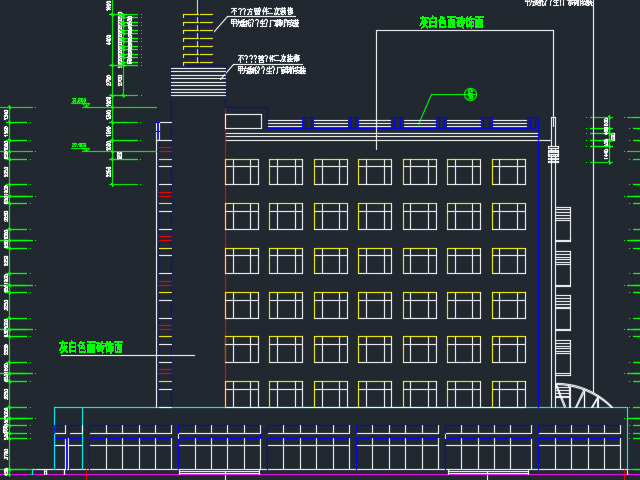Select the leftmost blue parapet block on roofline
The width and height of the screenshot is (640, 480).
point(308,123)
